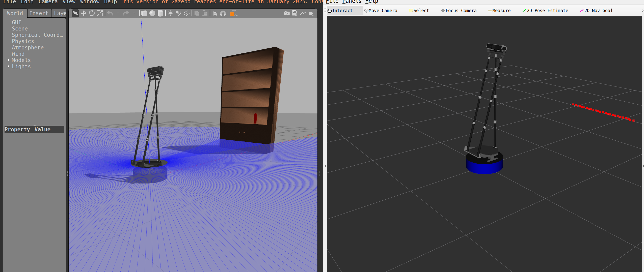Switch to the Layers tab

(60, 13)
